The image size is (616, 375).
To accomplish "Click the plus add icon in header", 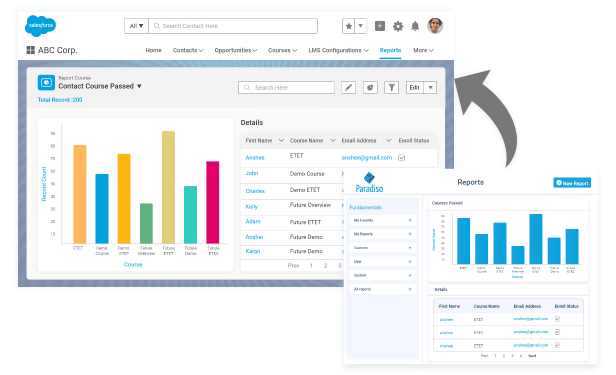I will tap(380, 26).
